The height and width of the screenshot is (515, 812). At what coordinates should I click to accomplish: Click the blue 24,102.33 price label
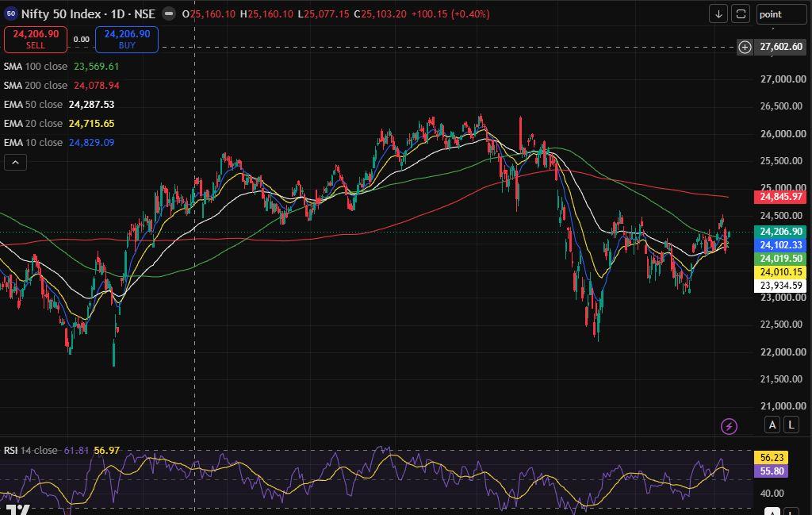(x=780, y=245)
